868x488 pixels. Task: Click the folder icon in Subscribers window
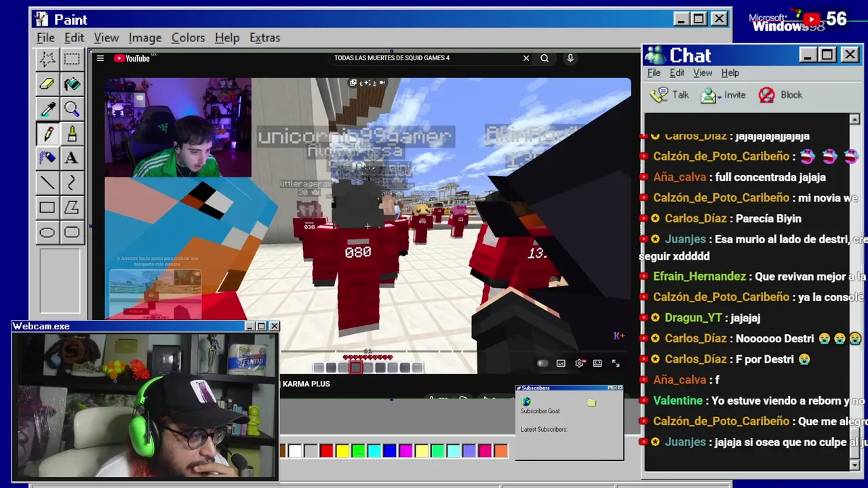(x=591, y=403)
